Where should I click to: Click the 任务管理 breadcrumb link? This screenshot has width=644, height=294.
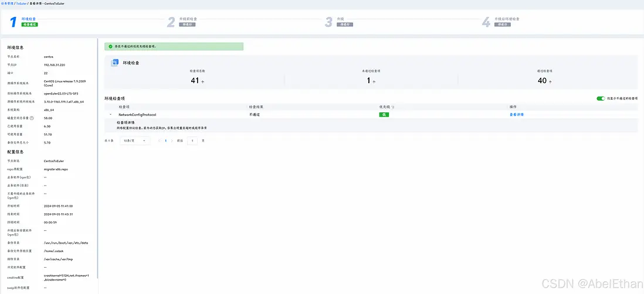tap(8, 3)
